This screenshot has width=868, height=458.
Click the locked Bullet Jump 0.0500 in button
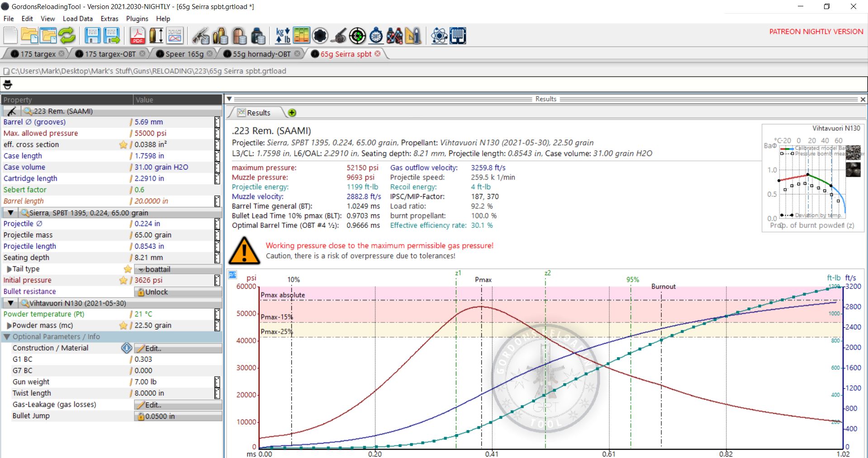pyautogui.click(x=178, y=416)
